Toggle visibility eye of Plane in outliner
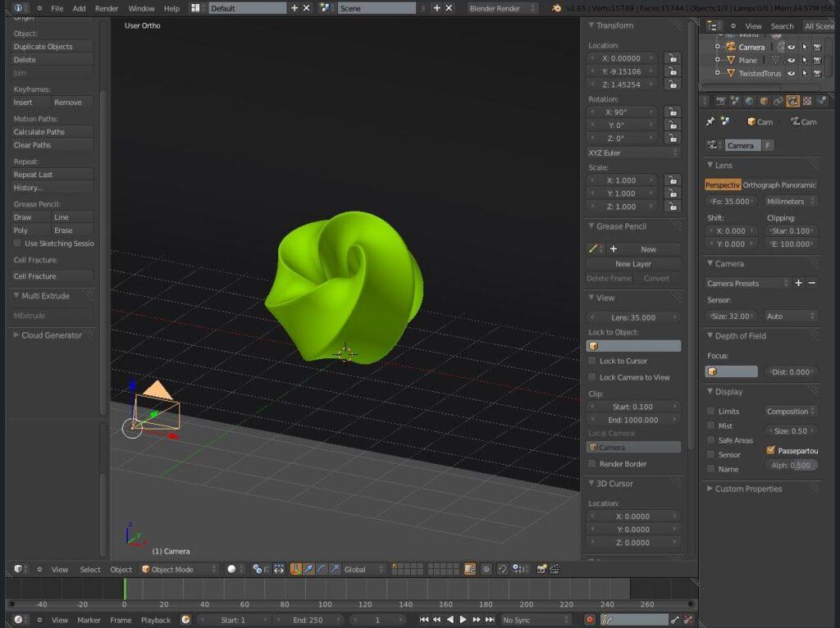840x628 pixels. (x=792, y=60)
